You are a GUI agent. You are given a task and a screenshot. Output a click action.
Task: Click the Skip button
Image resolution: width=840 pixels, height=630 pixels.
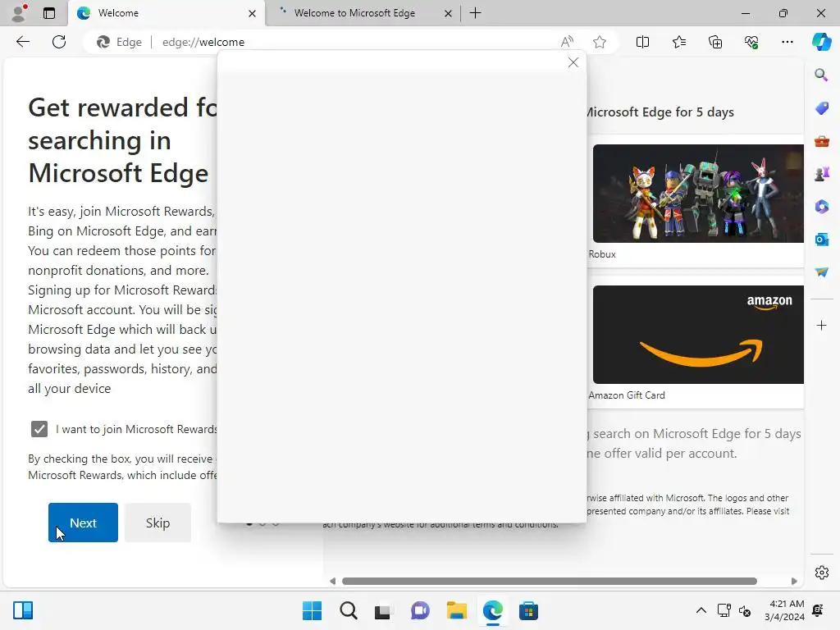tap(157, 523)
